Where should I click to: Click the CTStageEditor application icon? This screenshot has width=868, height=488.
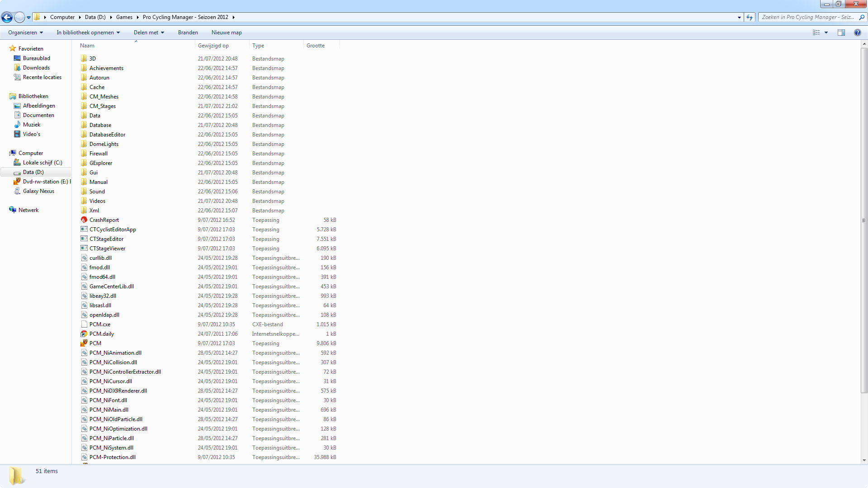(x=84, y=239)
